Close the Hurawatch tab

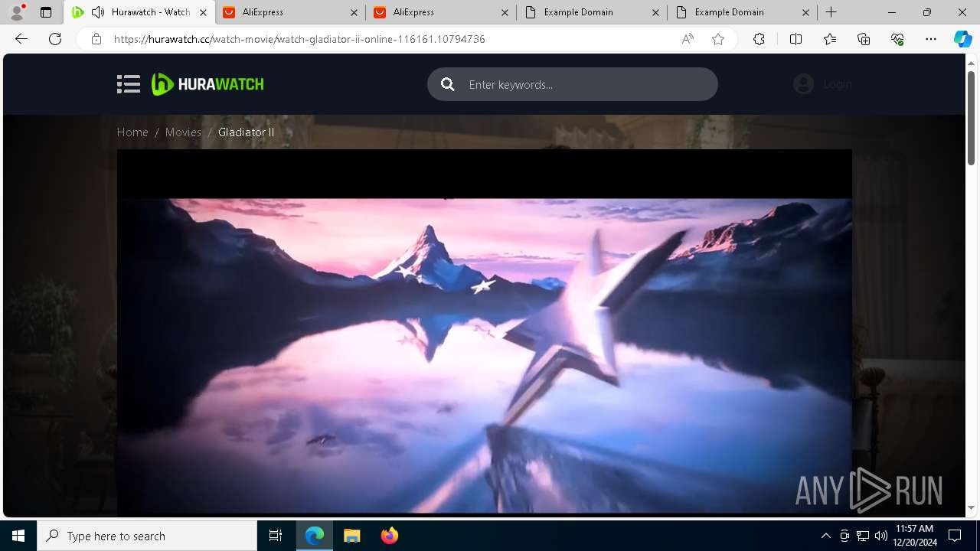tap(203, 12)
